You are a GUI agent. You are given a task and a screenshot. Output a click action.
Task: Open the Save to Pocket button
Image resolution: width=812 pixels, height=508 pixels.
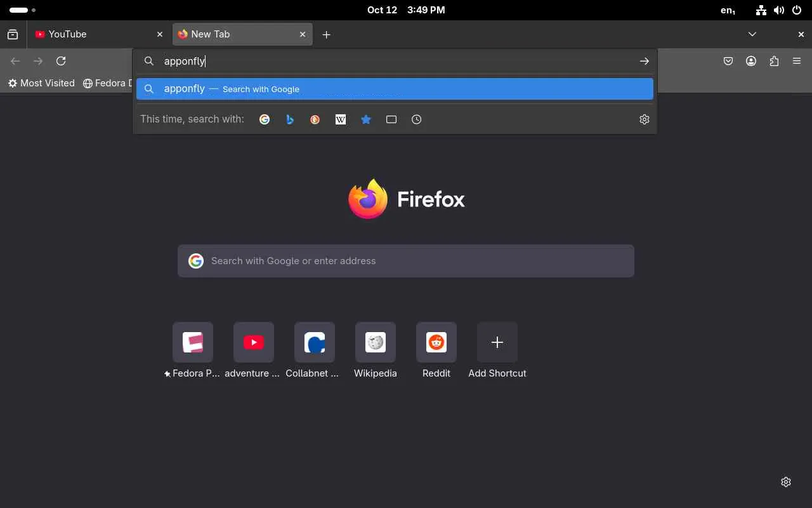tap(728, 61)
